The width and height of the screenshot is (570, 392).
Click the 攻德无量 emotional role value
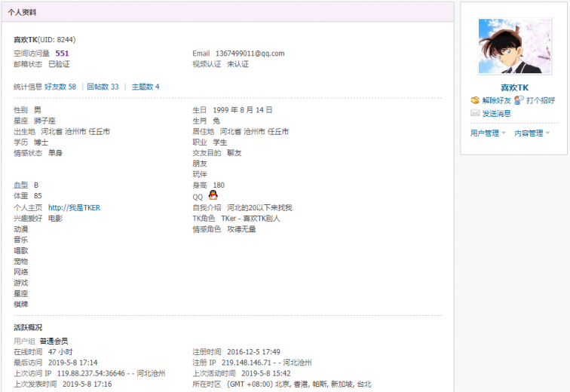(241, 229)
